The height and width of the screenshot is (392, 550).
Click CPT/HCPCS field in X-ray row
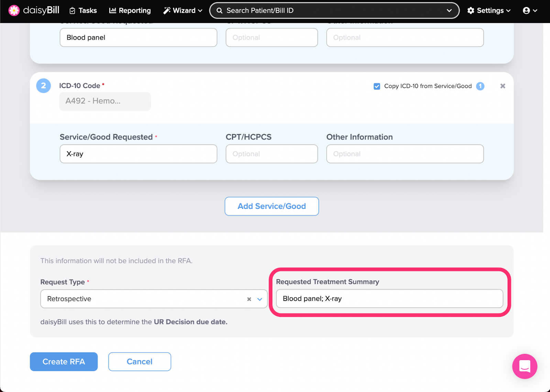pos(272,154)
